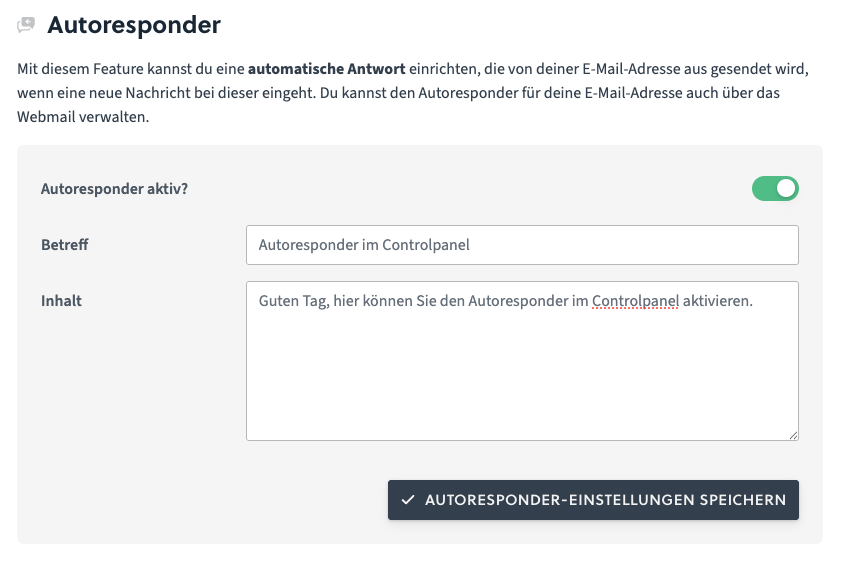Click the "Inhalt" field label

tap(61, 300)
